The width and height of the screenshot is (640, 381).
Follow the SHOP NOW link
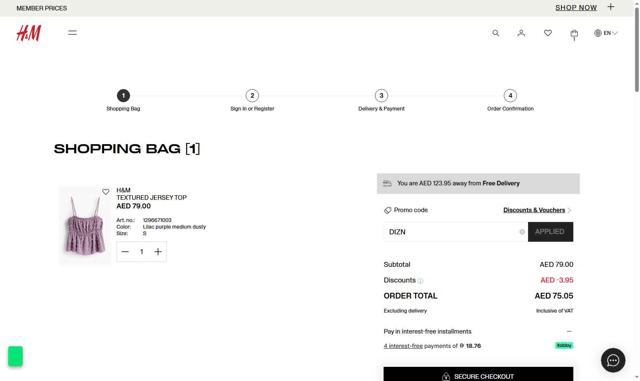(576, 8)
